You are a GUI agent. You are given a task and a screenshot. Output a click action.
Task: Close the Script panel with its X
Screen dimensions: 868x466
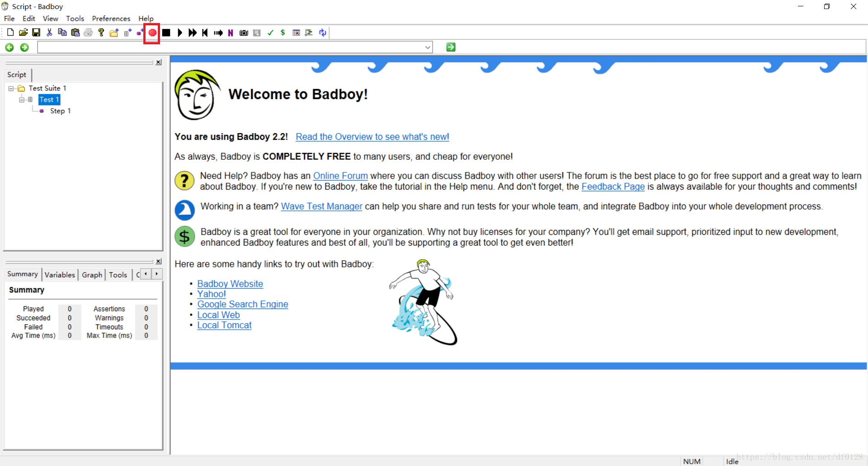[159, 62]
